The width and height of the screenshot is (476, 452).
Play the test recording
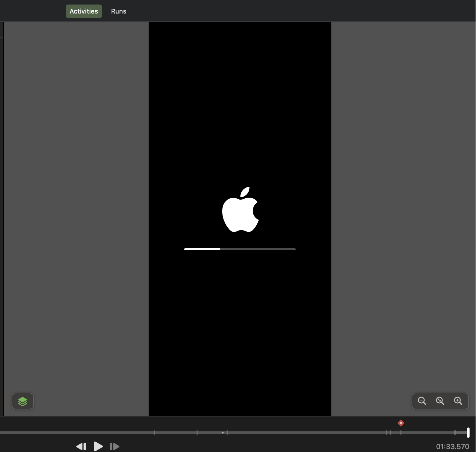coord(98,447)
